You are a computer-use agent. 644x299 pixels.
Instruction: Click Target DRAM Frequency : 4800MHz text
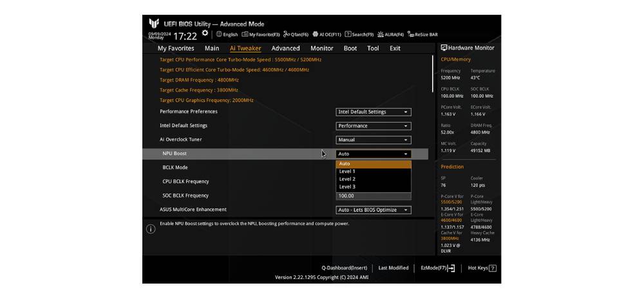199,80
